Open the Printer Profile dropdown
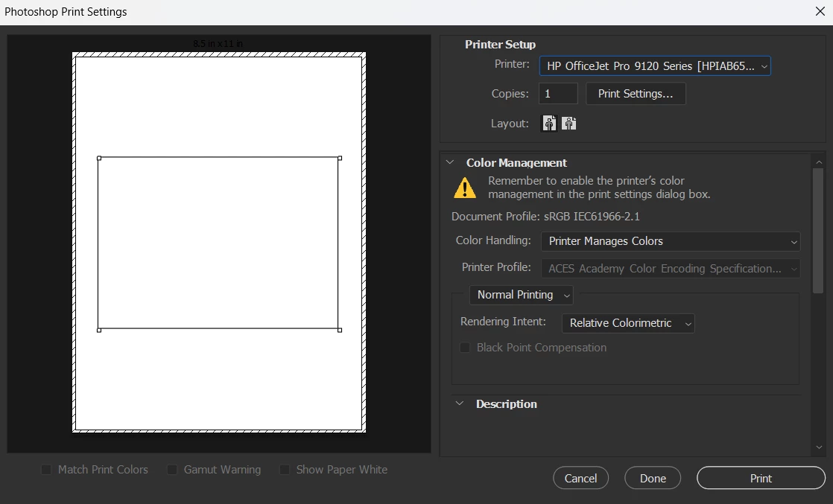Image resolution: width=833 pixels, height=504 pixels. [x=671, y=268]
